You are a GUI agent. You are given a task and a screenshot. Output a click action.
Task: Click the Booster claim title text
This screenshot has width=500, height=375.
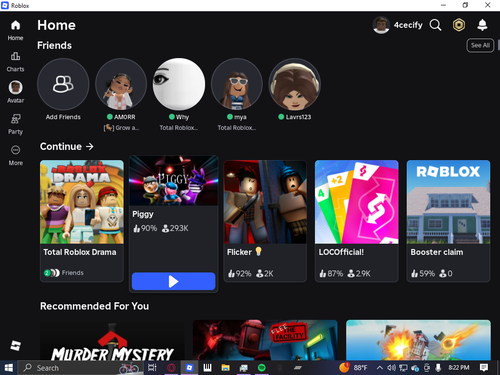click(437, 252)
